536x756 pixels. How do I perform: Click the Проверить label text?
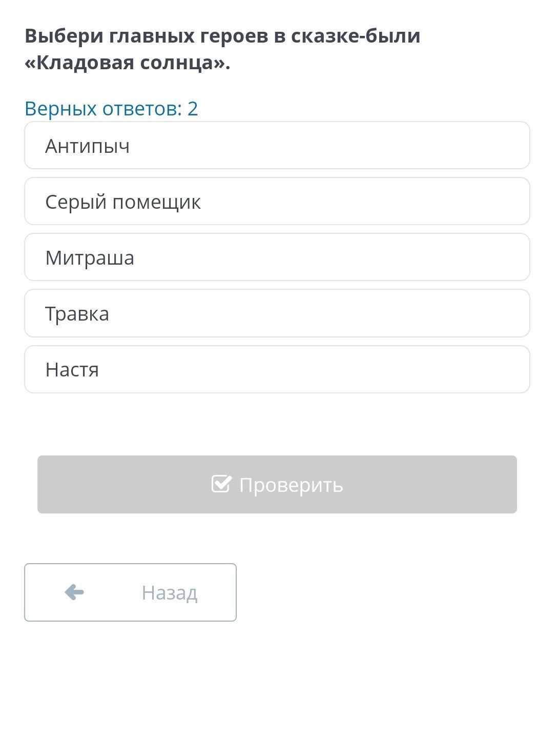pyautogui.click(x=291, y=485)
